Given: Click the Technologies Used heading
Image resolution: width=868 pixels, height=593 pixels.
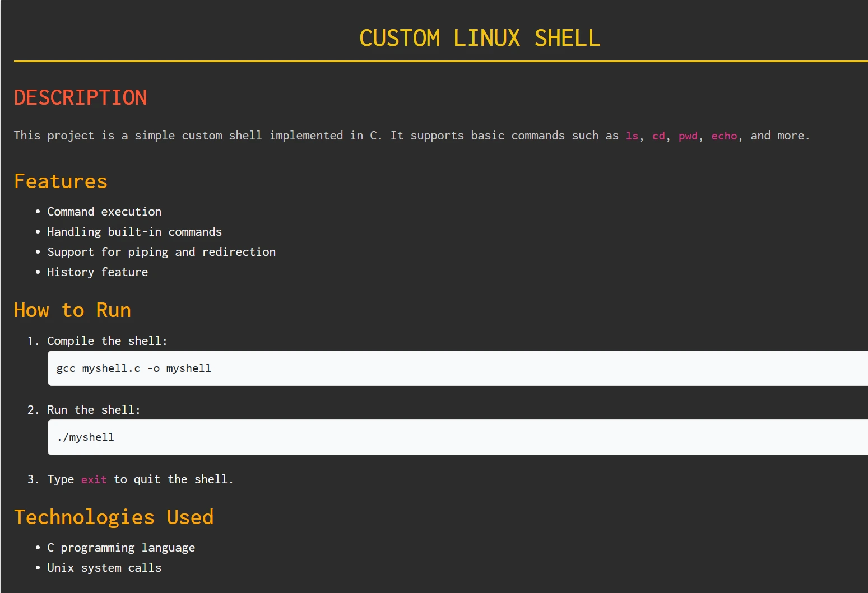Looking at the screenshot, I should tap(114, 517).
